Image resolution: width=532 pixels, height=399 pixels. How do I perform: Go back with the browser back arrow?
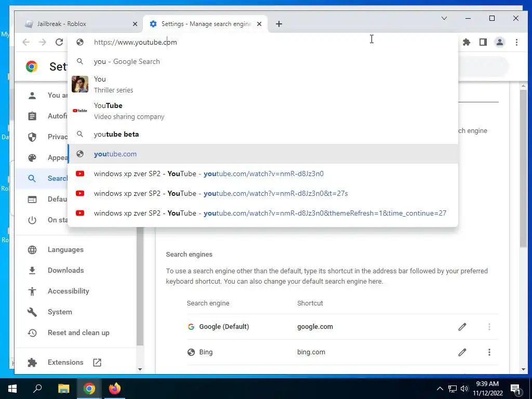point(26,42)
